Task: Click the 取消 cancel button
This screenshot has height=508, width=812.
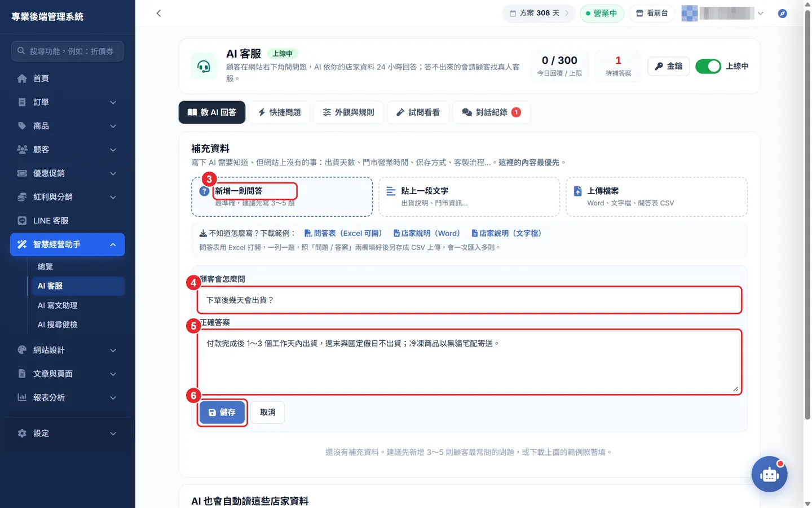Action: tap(268, 413)
